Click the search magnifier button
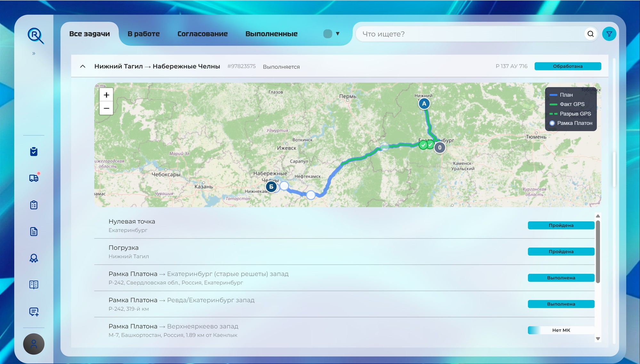640x364 pixels. (591, 34)
